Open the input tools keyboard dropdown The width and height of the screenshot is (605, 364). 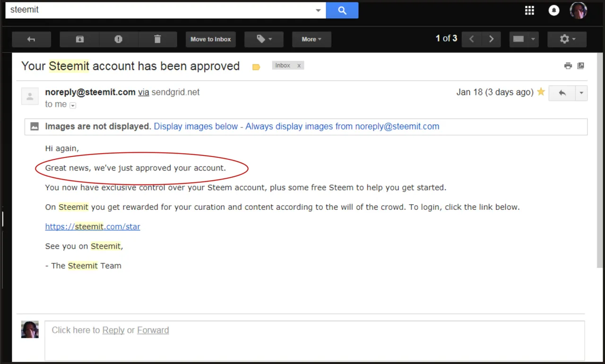click(x=524, y=39)
